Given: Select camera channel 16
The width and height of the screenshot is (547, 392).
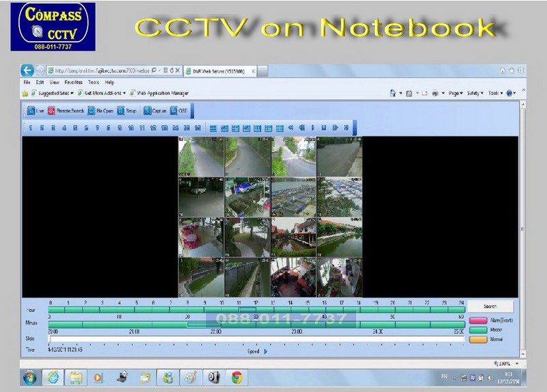Looking at the screenshot, I should 198,128.
